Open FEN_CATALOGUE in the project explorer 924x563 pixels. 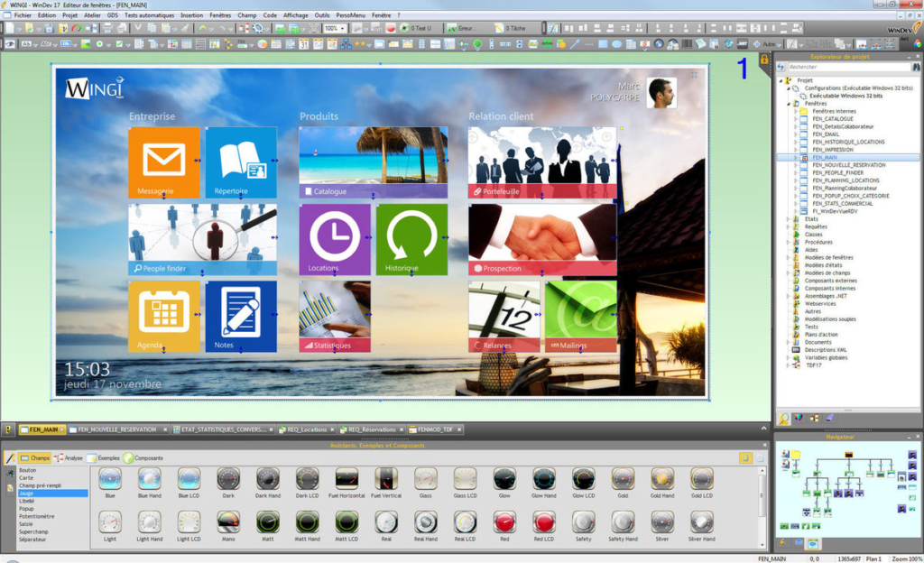pos(832,119)
